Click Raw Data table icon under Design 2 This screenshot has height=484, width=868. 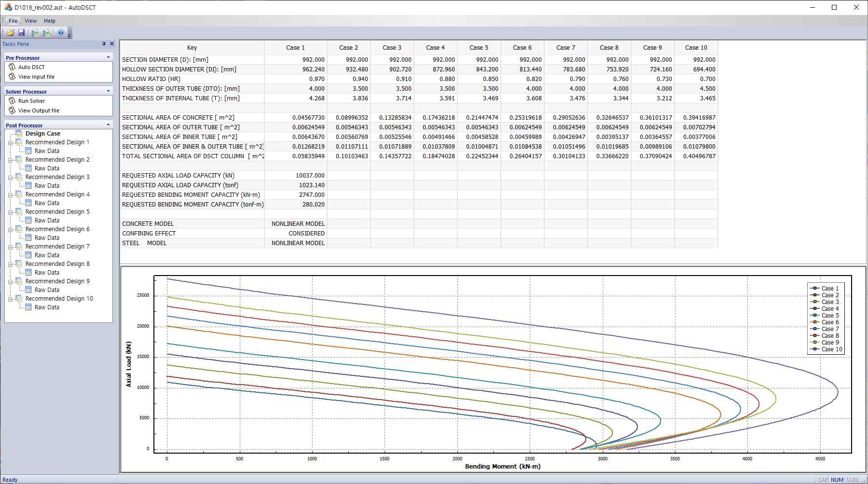pos(28,168)
